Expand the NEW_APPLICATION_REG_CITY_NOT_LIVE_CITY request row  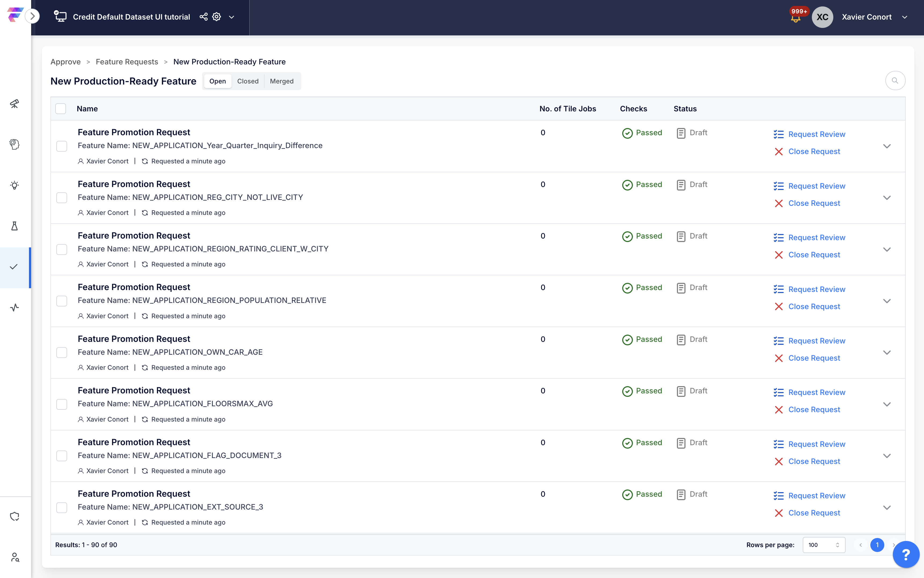(x=886, y=198)
